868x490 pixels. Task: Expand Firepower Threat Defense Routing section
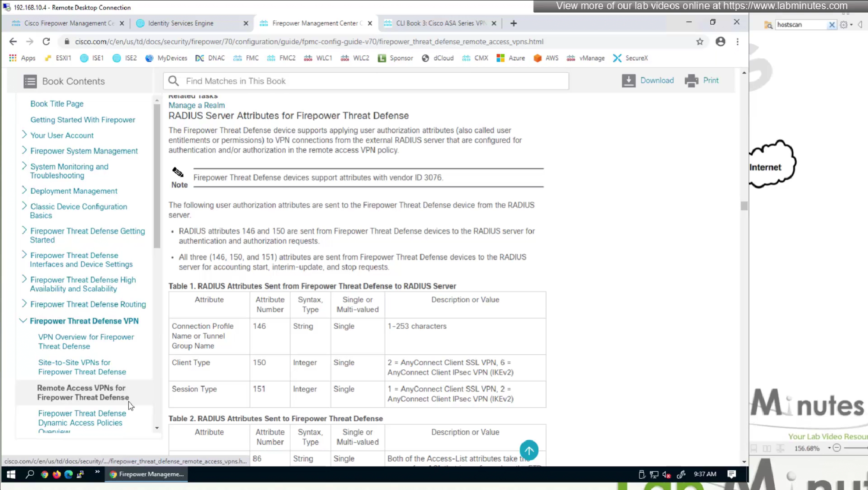[x=24, y=304]
